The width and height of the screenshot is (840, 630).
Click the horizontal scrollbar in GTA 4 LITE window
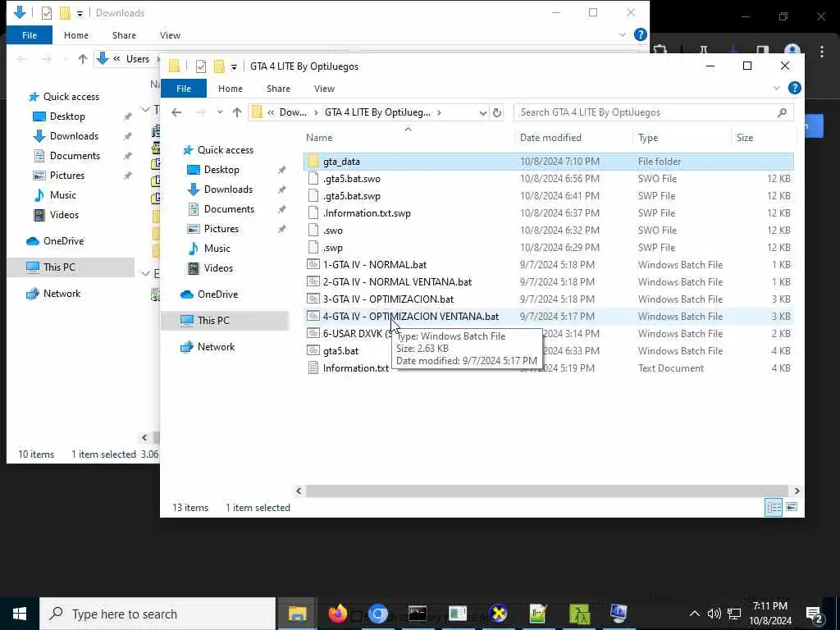click(546, 491)
